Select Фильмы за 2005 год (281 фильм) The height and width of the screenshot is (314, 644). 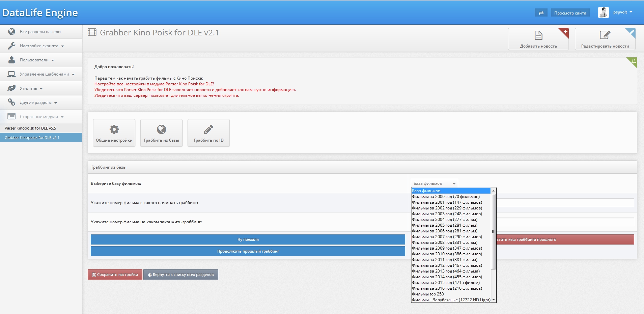pos(451,225)
